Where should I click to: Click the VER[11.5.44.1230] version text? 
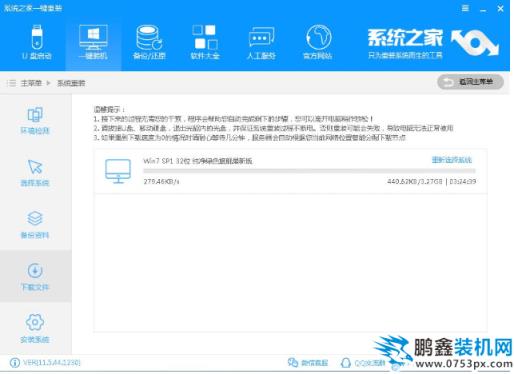pos(52,363)
